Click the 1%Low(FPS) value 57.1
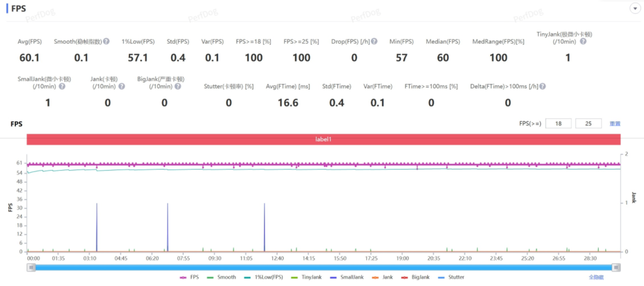This screenshot has width=644, height=286. [138, 57]
